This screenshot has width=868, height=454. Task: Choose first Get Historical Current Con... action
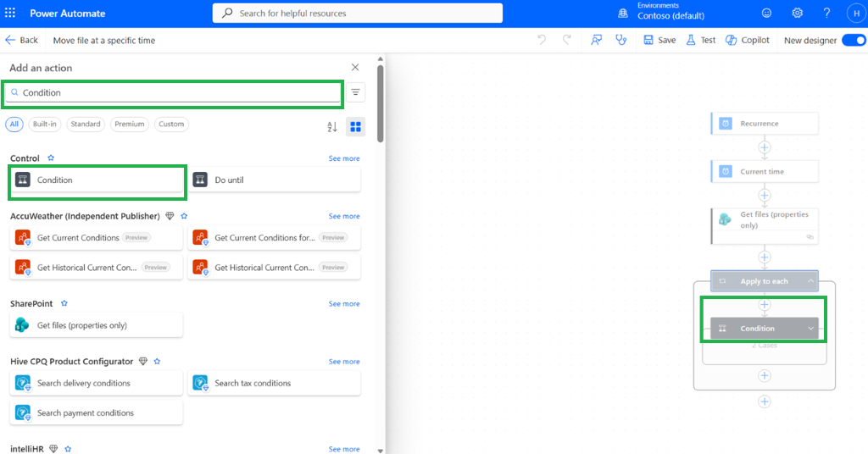pyautogui.click(x=97, y=268)
